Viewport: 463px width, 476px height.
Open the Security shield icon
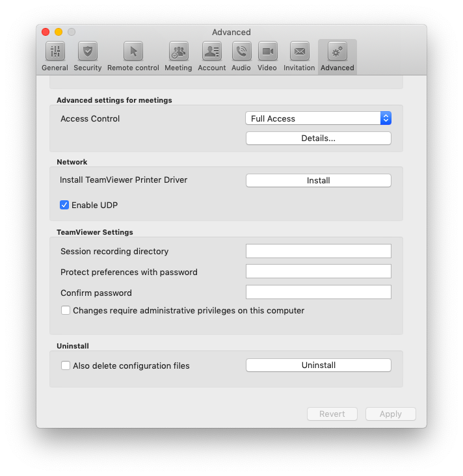point(87,52)
